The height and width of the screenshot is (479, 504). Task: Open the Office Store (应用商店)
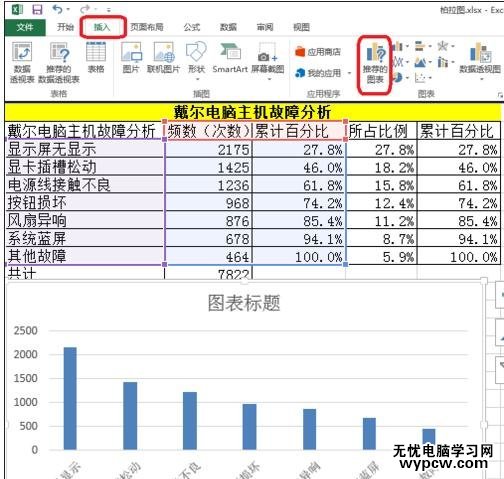(x=318, y=52)
